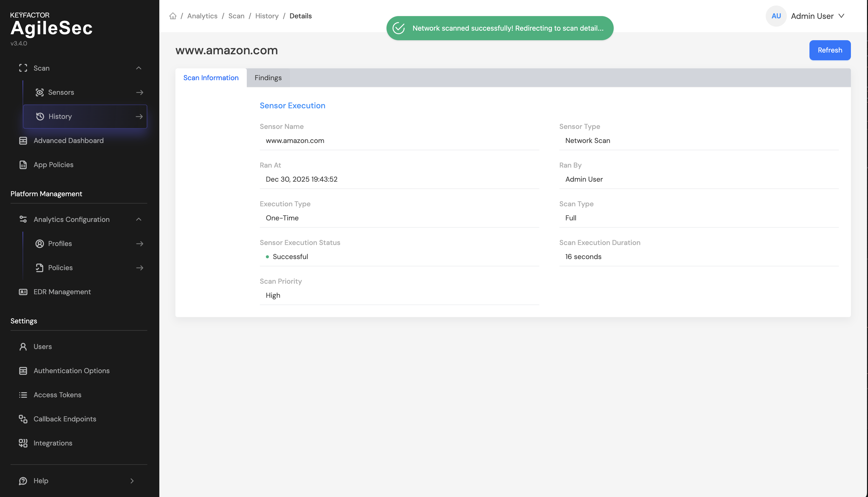Viewport: 868px width, 497px height.
Task: Click the Access Tokens list icon
Action: (x=23, y=395)
